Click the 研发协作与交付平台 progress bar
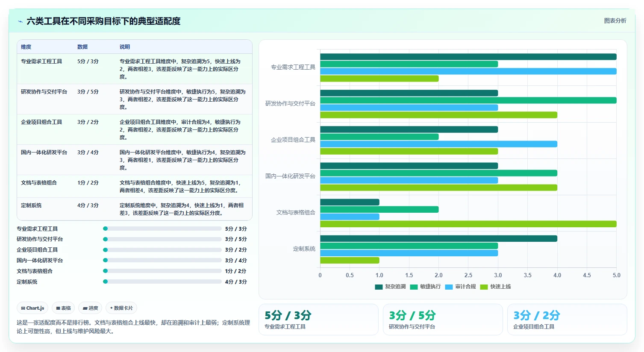 click(x=162, y=239)
